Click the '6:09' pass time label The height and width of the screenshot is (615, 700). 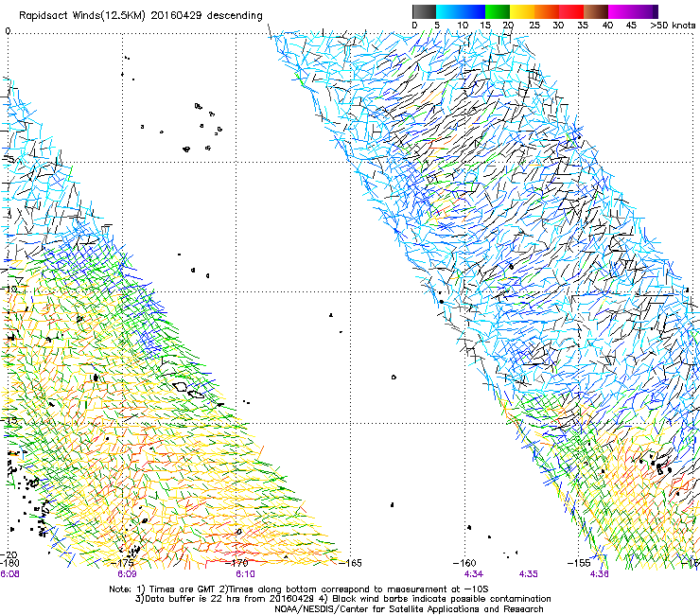(128, 574)
